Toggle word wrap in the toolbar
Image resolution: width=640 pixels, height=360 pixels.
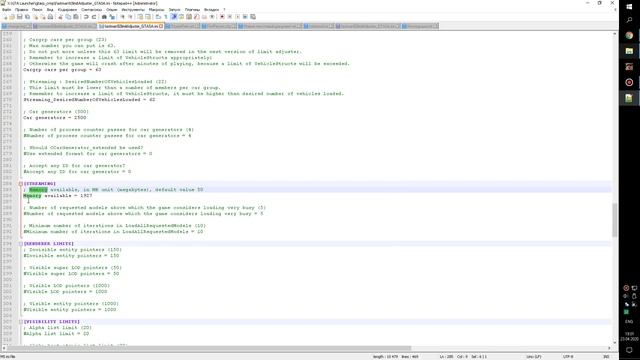click(158, 17)
